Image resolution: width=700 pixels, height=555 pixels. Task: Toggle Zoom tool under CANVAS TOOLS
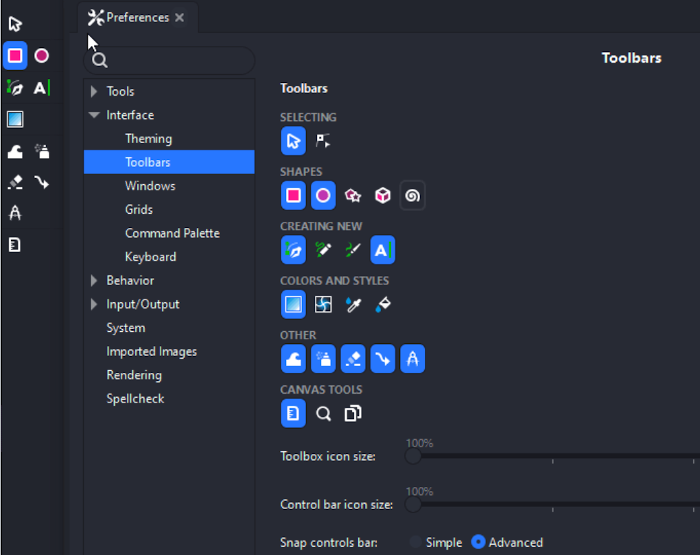click(323, 413)
